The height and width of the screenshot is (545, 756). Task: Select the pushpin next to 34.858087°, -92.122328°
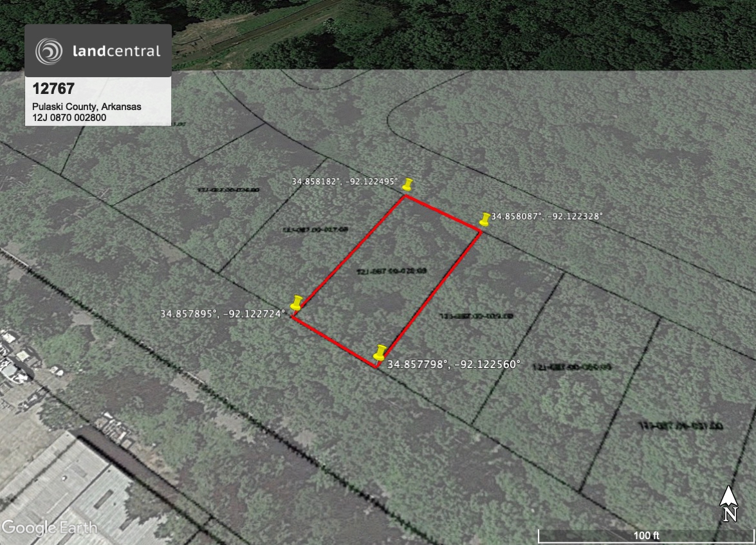(x=485, y=219)
